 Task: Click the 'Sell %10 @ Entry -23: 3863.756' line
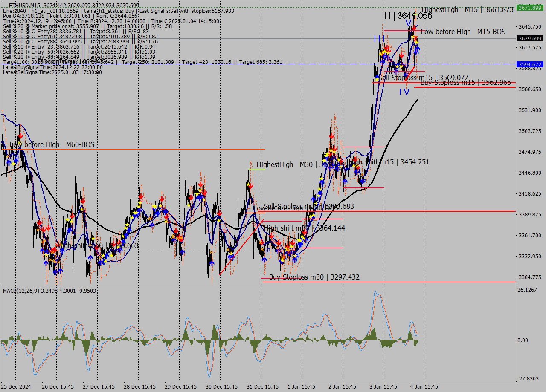79,46
